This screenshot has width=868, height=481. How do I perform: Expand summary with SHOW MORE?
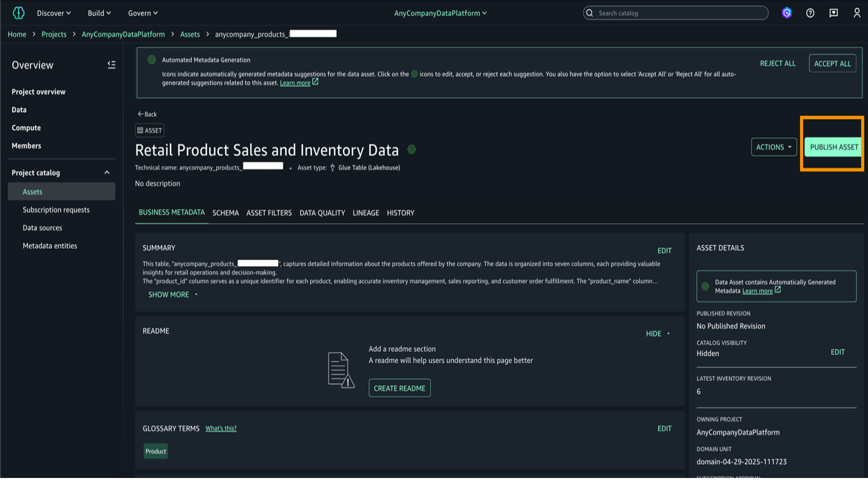pyautogui.click(x=172, y=295)
